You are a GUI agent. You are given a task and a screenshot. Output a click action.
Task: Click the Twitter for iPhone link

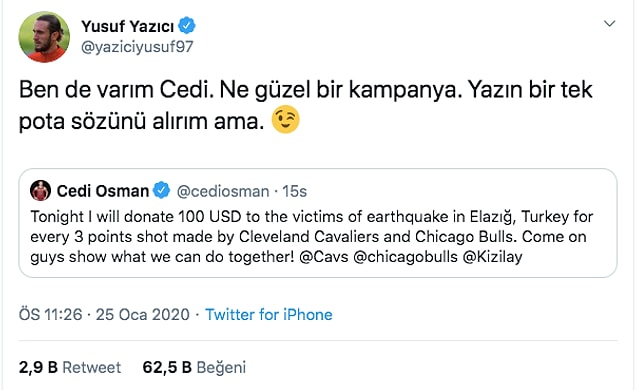click(269, 315)
